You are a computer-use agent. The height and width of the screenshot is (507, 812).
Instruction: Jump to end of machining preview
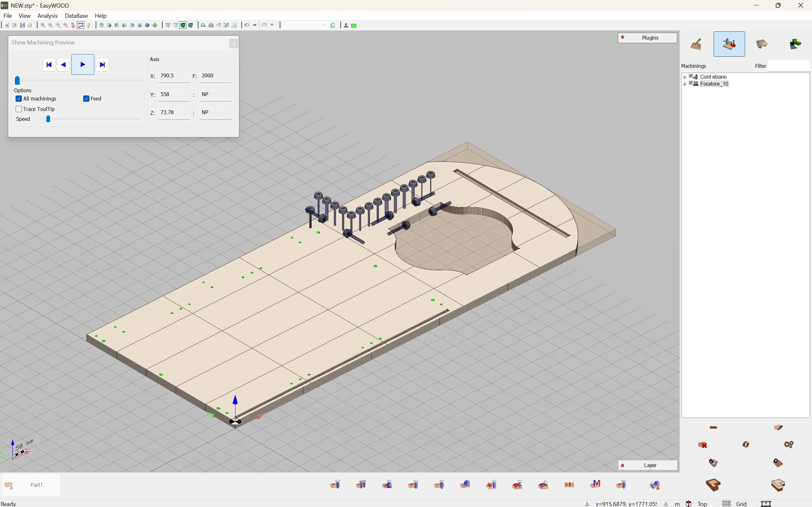click(x=102, y=65)
